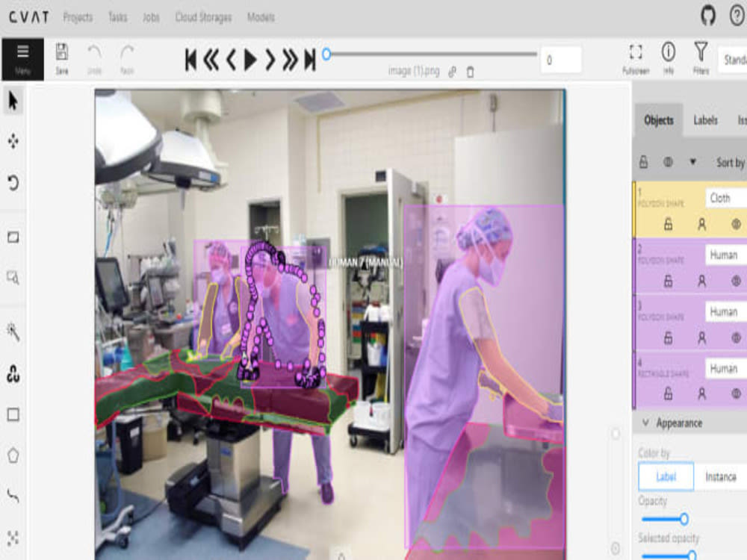Redo the last undone action

click(127, 58)
